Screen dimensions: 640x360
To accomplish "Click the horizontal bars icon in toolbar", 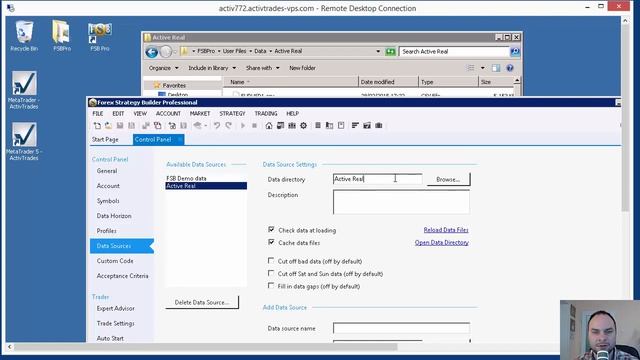I will tap(355, 126).
